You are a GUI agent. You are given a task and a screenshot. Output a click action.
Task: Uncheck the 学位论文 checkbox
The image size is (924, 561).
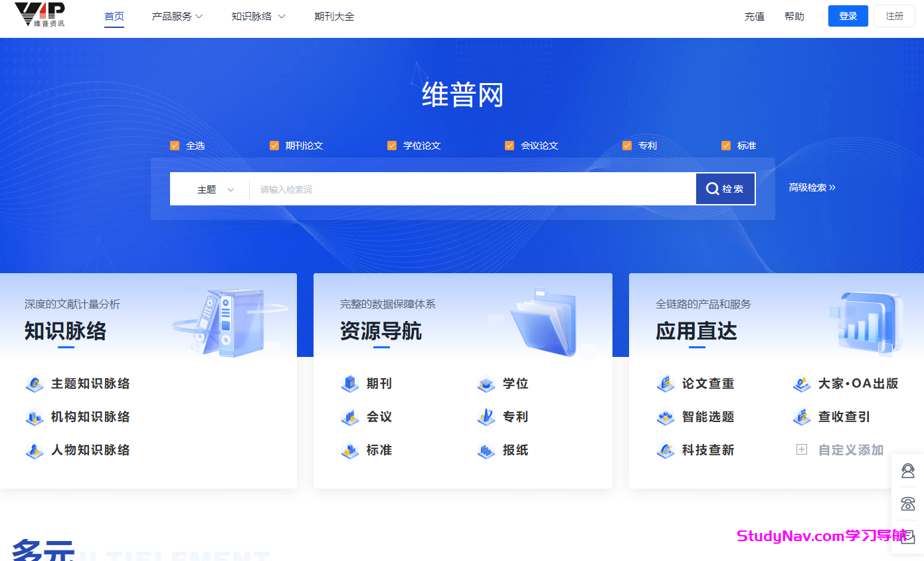click(x=392, y=146)
